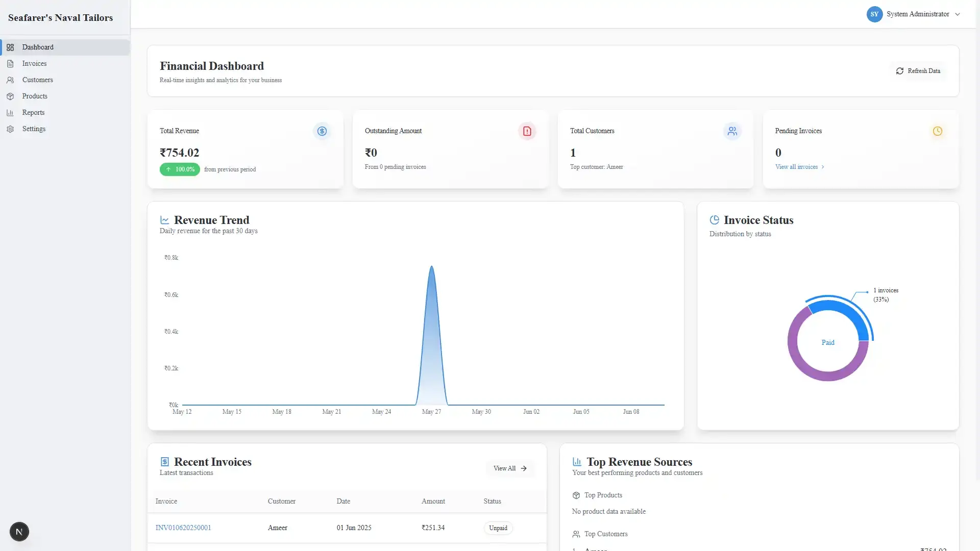980x551 pixels.
Task: Click the Ameer customer cell
Action: click(278, 528)
